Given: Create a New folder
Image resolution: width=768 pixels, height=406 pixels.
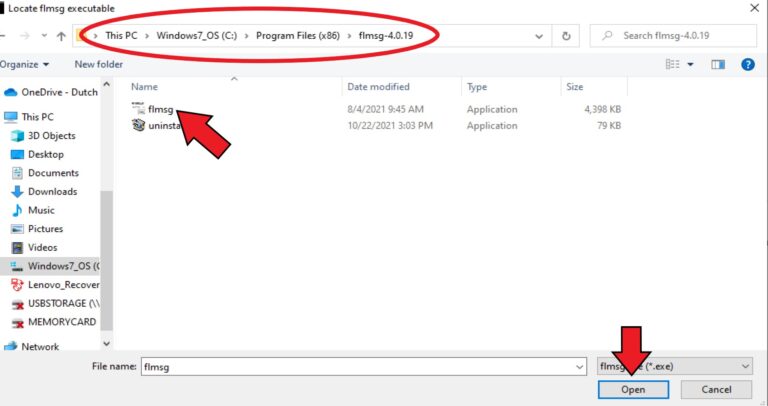Looking at the screenshot, I should pyautogui.click(x=98, y=64).
